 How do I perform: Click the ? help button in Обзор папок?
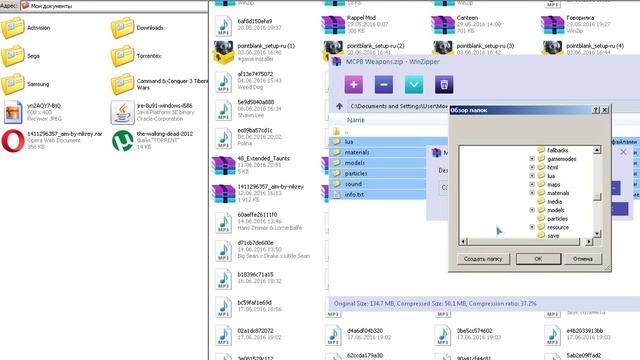coord(596,110)
